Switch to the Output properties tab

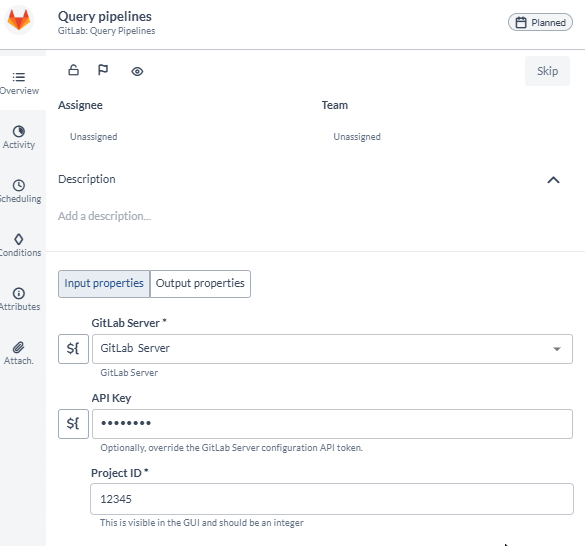(200, 284)
